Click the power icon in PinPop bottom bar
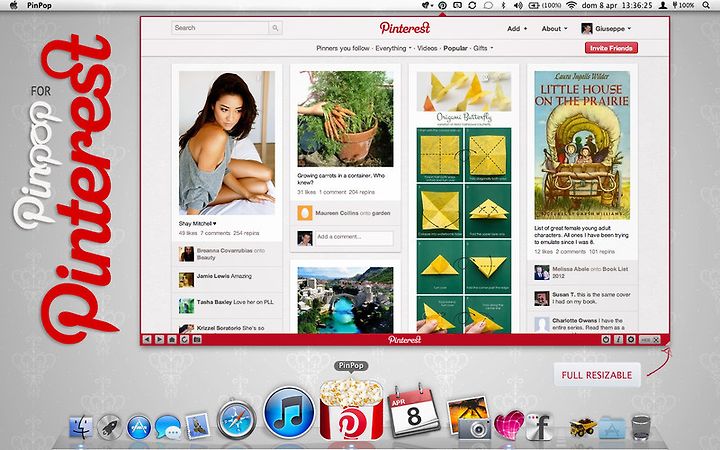 click(606, 339)
